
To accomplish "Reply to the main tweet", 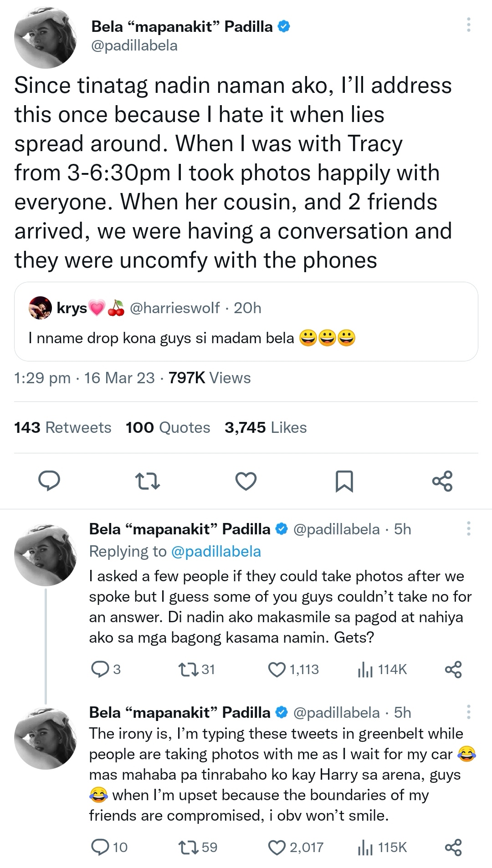I will (50, 481).
